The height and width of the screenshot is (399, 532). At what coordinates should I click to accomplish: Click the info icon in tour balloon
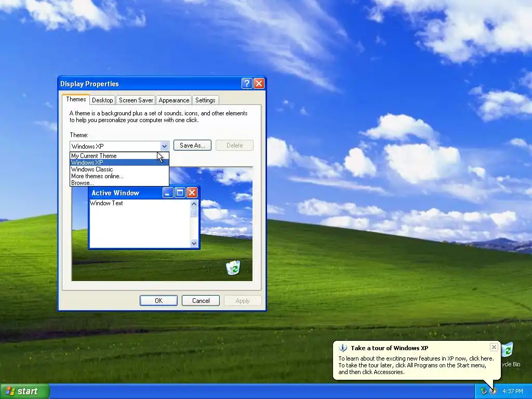pyautogui.click(x=343, y=348)
